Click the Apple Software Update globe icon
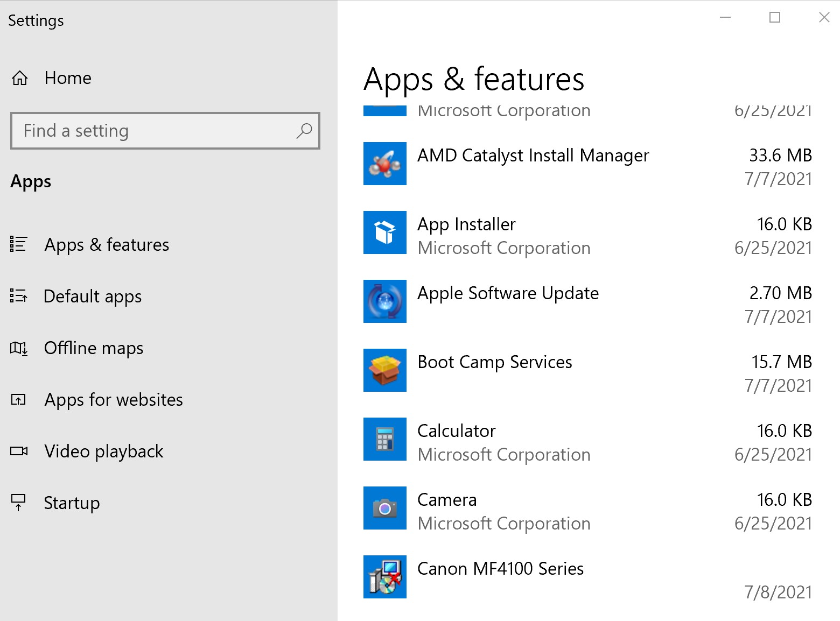The height and width of the screenshot is (621, 840). coord(384,301)
